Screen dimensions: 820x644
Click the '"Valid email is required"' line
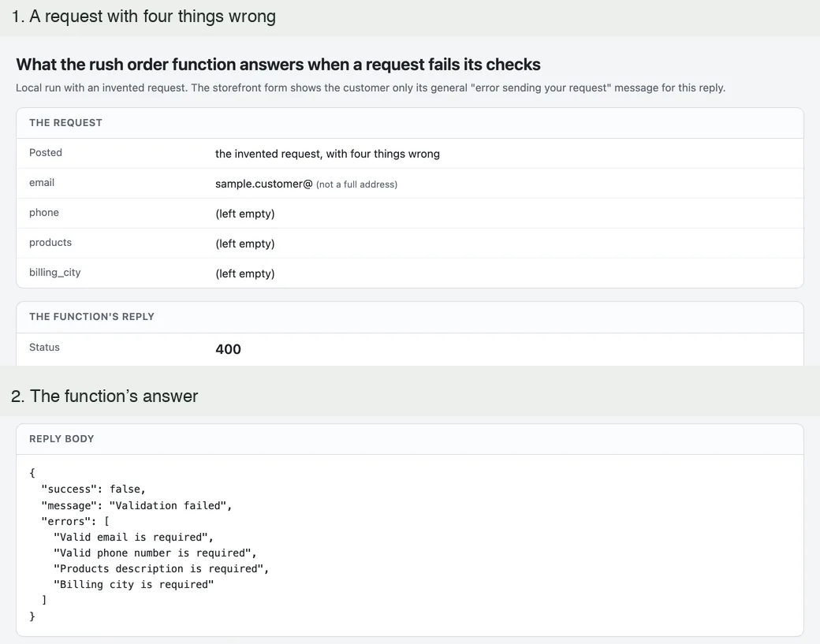point(133,538)
